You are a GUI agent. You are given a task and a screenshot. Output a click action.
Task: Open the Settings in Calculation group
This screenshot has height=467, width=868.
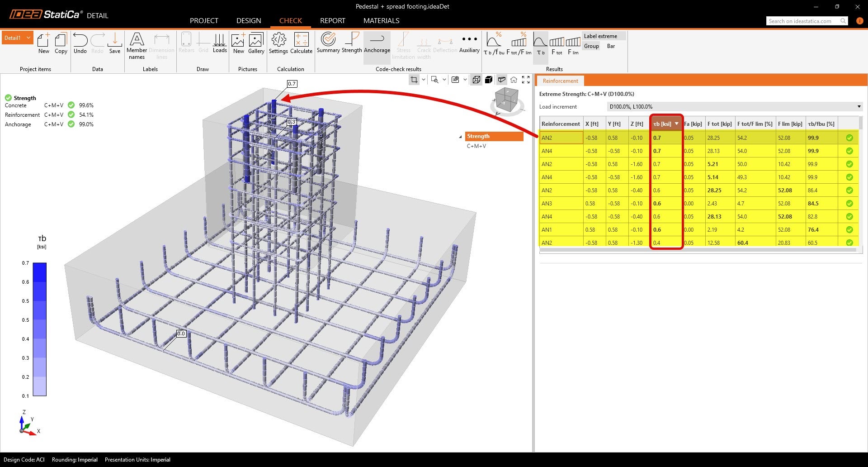point(278,44)
